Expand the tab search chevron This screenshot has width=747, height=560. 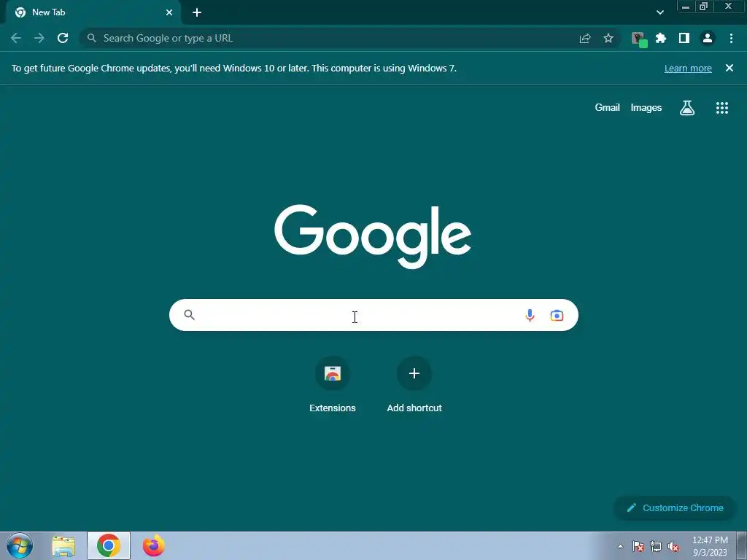pos(659,12)
